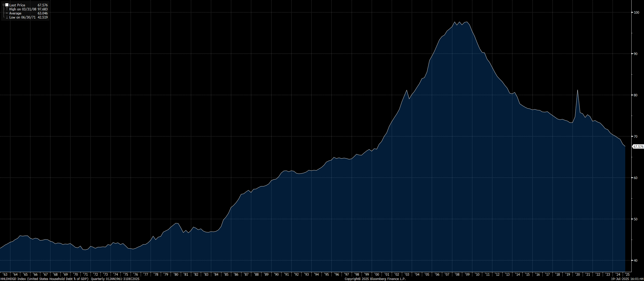Click the '71 year label on time axis
Viewport: 644px width, 281px height.
pyautogui.click(x=85, y=274)
